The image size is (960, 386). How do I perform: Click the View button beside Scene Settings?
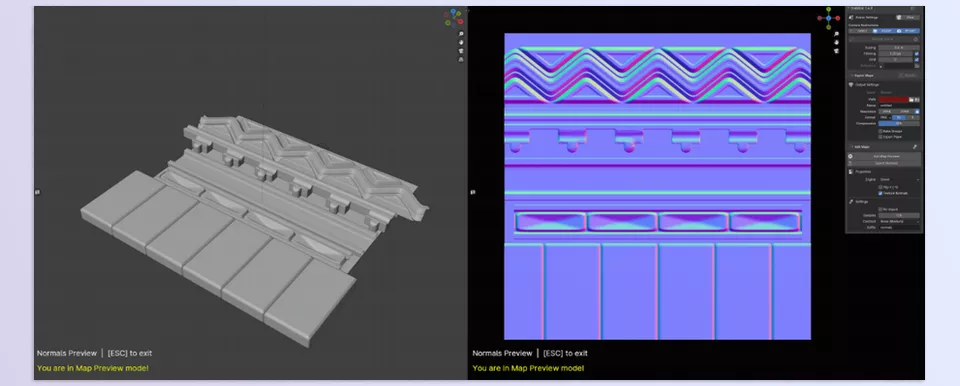click(907, 18)
